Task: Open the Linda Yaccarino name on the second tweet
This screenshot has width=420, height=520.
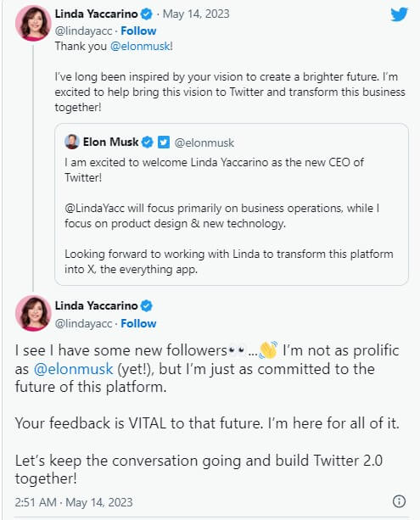Action: (96, 305)
